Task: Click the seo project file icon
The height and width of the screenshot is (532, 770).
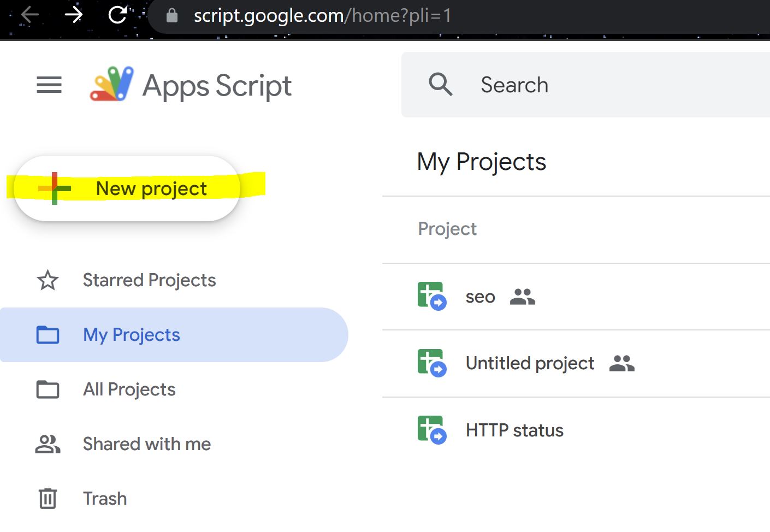Action: pos(431,296)
